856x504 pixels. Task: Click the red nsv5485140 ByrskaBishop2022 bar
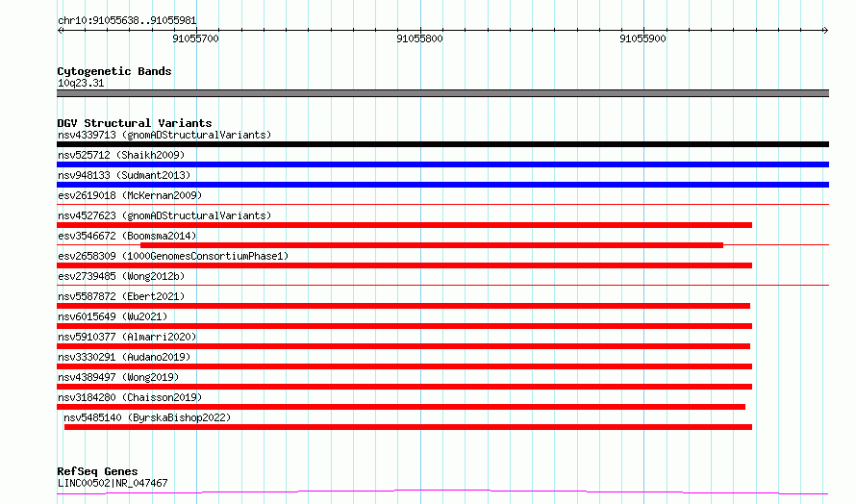click(x=409, y=427)
